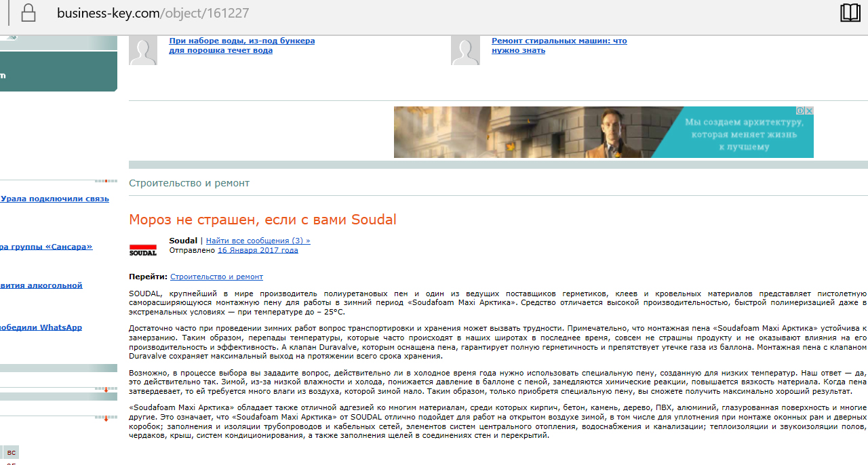Click the "Отправлено" label before the date
Viewport: 868px width, 465px height.
[193, 250]
